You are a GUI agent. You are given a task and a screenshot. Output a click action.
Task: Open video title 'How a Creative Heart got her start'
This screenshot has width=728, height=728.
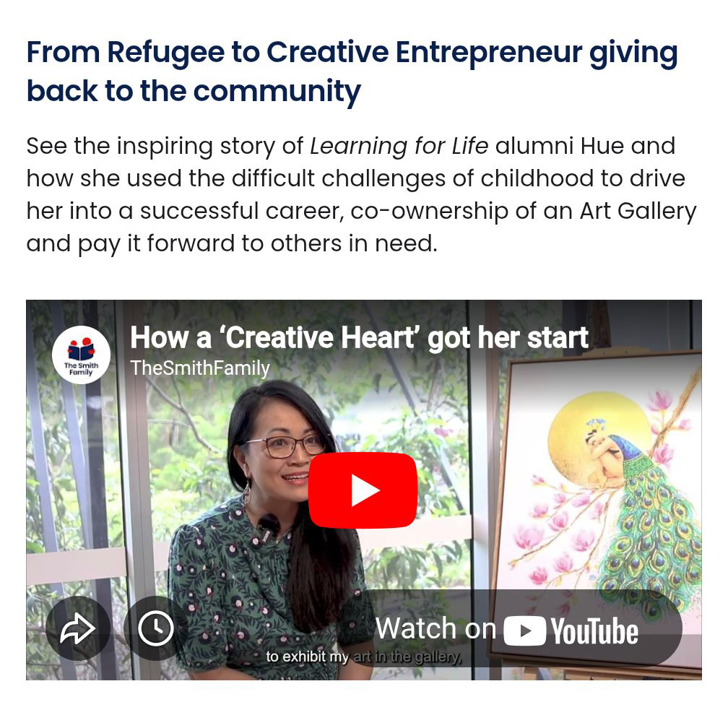coord(360,337)
